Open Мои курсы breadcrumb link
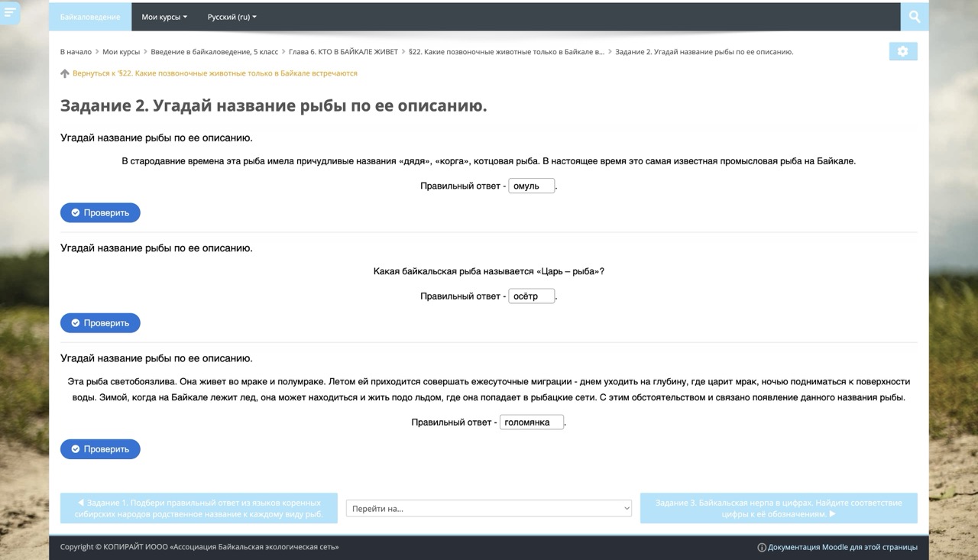 (121, 52)
